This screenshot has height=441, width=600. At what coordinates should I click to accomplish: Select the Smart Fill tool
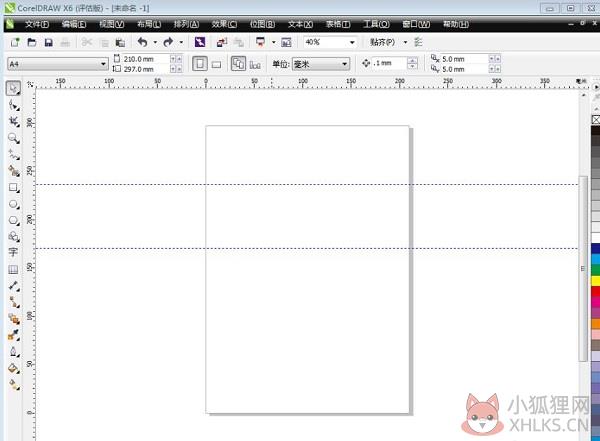14,171
